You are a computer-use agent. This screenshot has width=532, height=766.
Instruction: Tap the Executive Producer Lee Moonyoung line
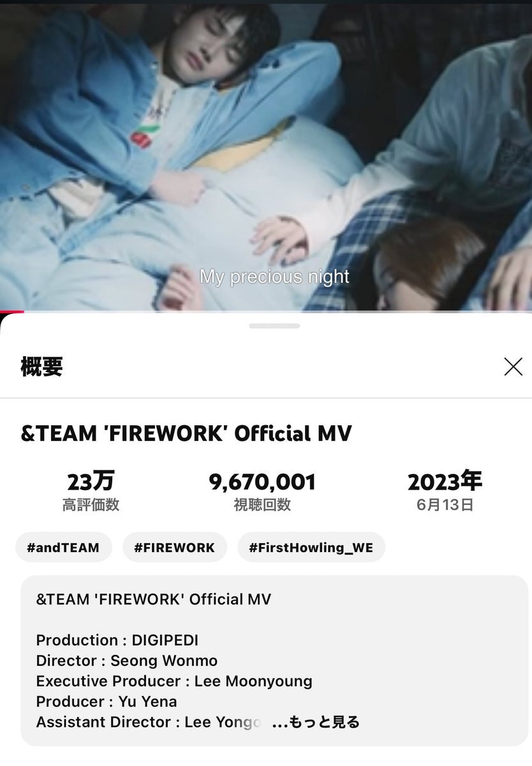tap(174, 681)
